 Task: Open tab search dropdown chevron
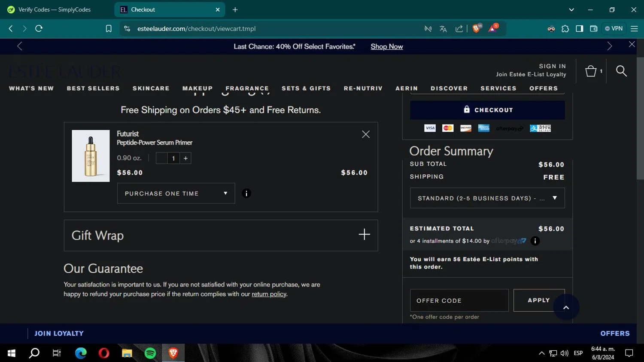click(x=571, y=9)
